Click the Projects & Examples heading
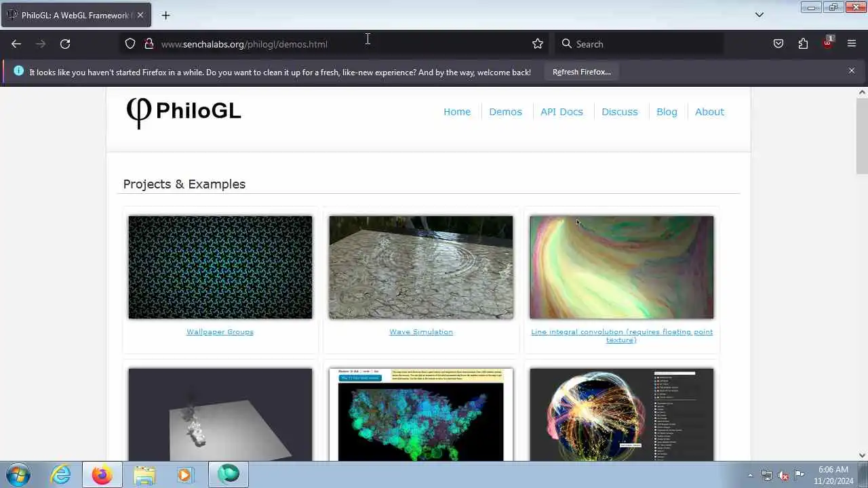 pos(184,184)
